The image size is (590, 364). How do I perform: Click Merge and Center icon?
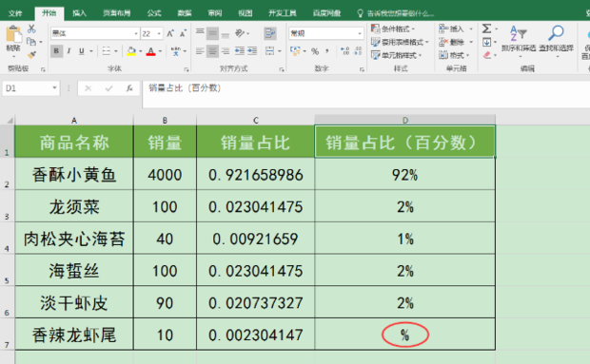click(x=270, y=51)
